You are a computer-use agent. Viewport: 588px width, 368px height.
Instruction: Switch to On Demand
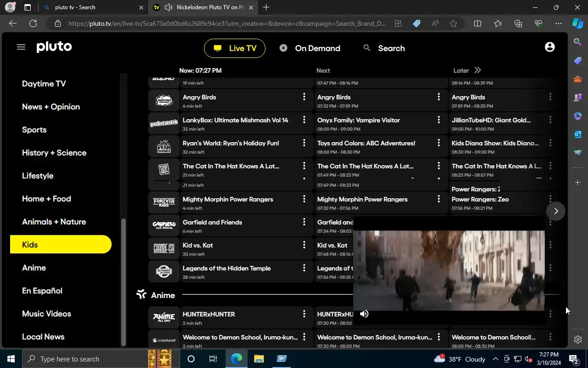[x=310, y=48]
